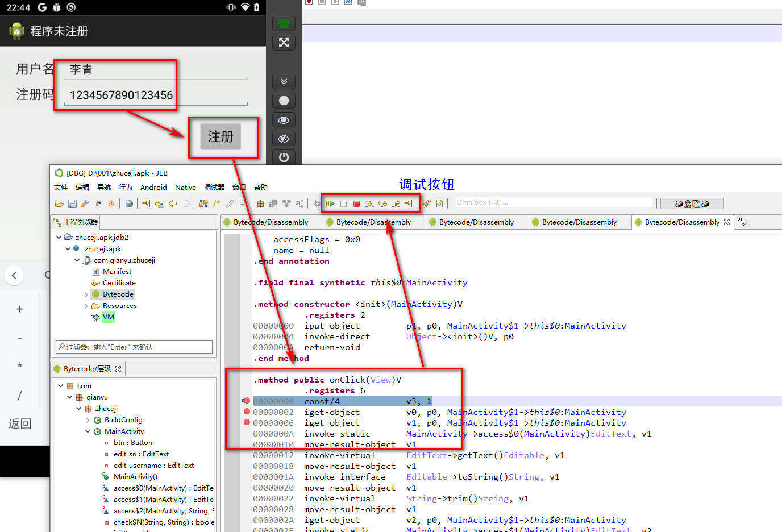This screenshot has height=532, width=782.
Task: Stop debugging with the red square icon
Action: [x=356, y=203]
